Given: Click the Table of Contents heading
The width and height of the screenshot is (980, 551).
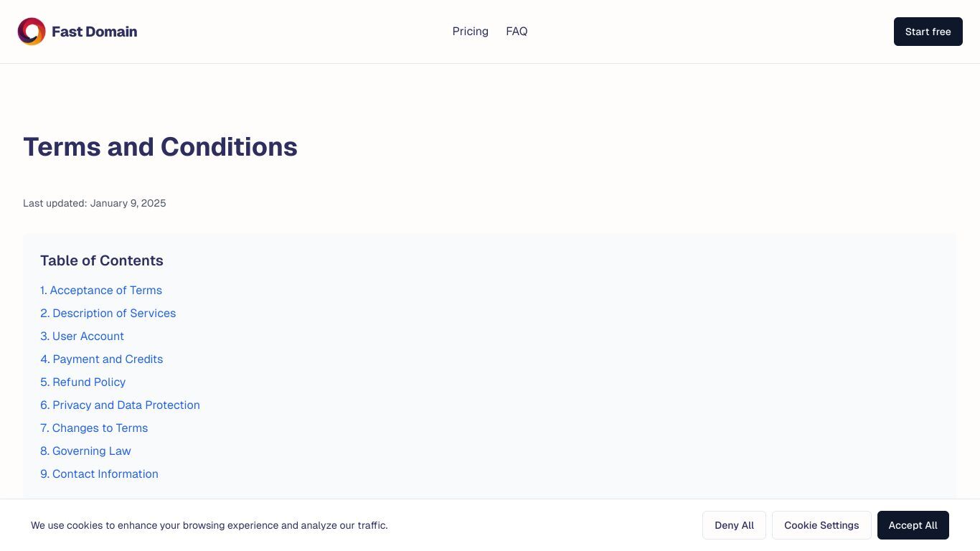Looking at the screenshot, I should pyautogui.click(x=102, y=260).
